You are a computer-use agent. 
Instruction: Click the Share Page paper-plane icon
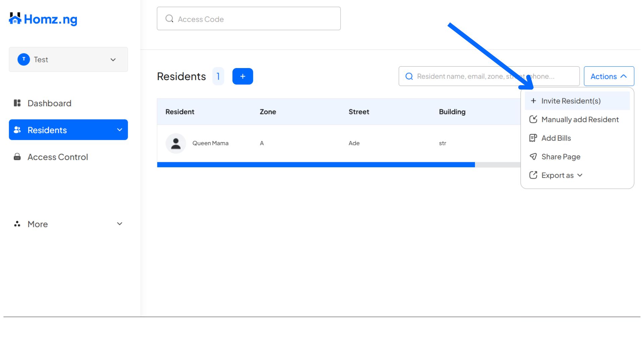click(x=533, y=157)
